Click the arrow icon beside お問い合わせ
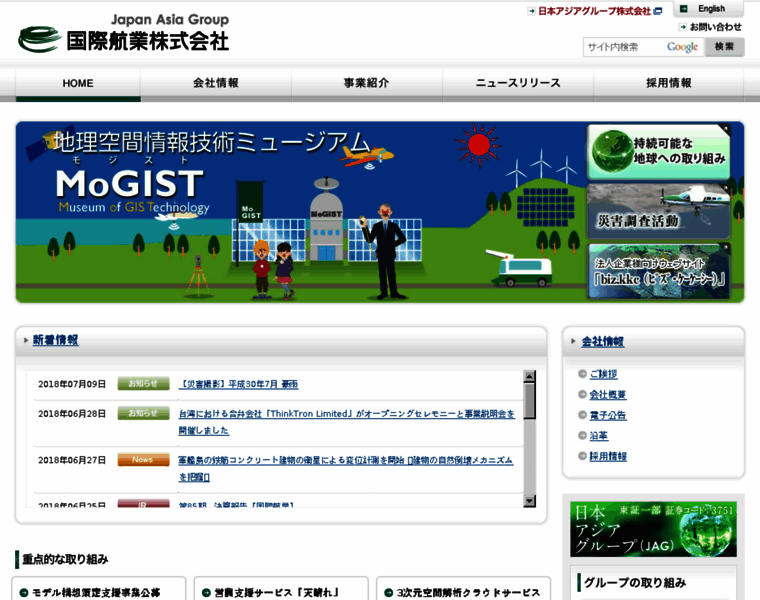 coord(683,27)
